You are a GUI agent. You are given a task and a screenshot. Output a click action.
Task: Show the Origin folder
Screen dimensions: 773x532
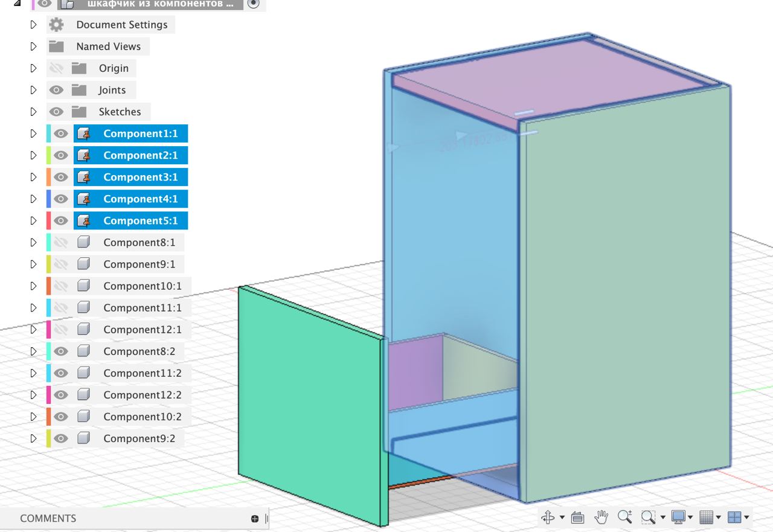(x=56, y=68)
